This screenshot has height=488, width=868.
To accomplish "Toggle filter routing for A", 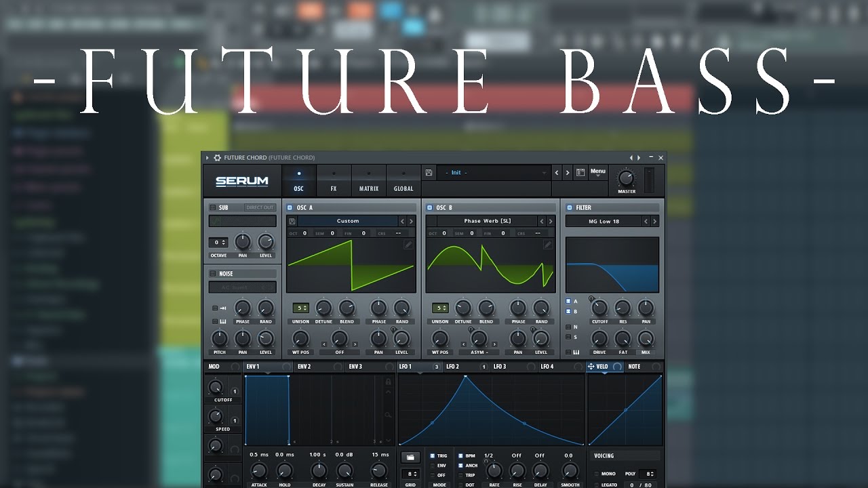I will (568, 301).
